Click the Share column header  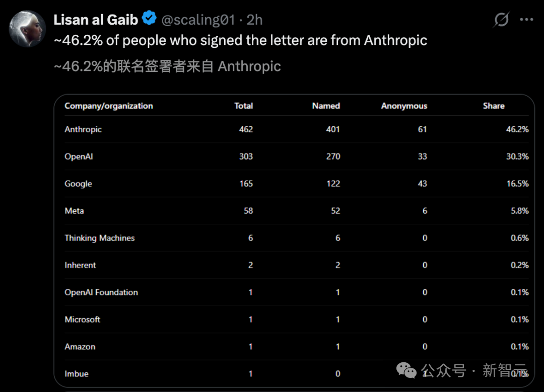click(x=493, y=106)
